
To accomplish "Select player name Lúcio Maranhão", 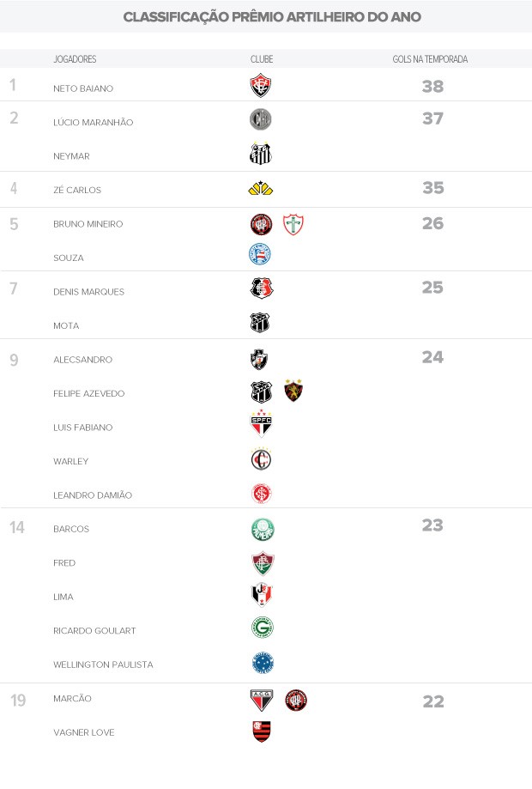I will (x=93, y=123).
